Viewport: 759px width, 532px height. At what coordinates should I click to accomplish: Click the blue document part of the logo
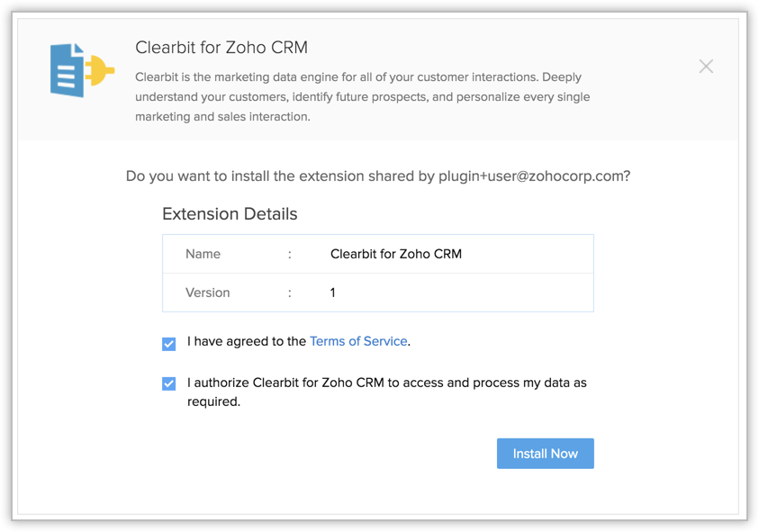pyautogui.click(x=67, y=70)
